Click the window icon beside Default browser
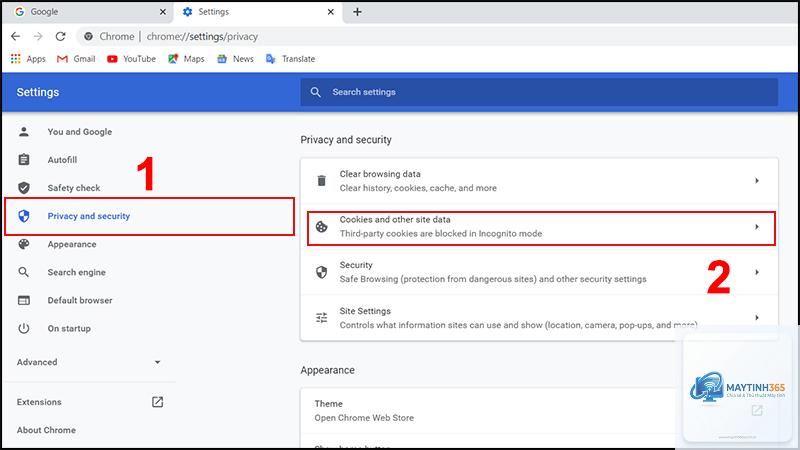This screenshot has width=800, height=450. coord(24,300)
